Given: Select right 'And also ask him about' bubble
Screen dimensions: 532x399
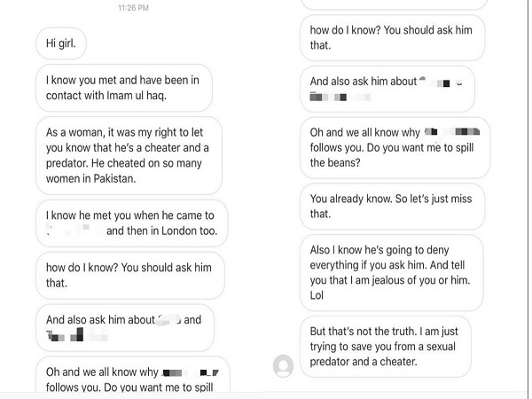Looking at the screenshot, I should [387, 90].
